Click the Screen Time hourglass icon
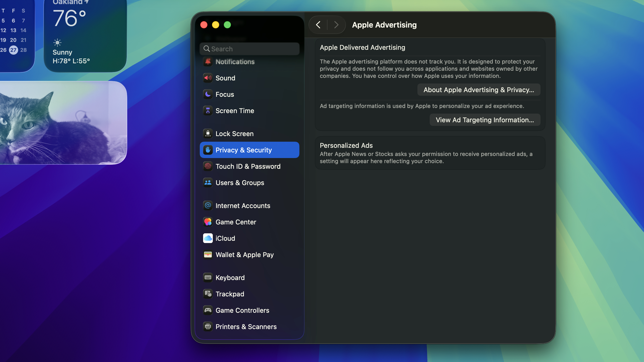The image size is (644, 362). pyautogui.click(x=208, y=111)
